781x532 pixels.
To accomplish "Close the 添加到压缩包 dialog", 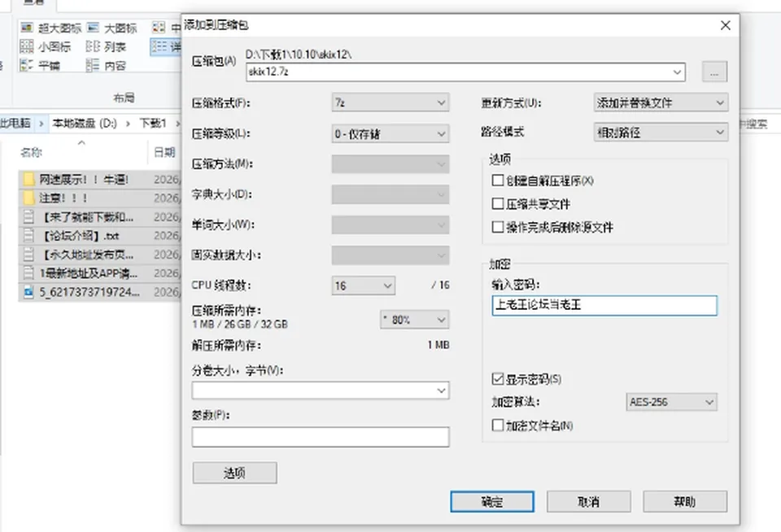I will [725, 25].
